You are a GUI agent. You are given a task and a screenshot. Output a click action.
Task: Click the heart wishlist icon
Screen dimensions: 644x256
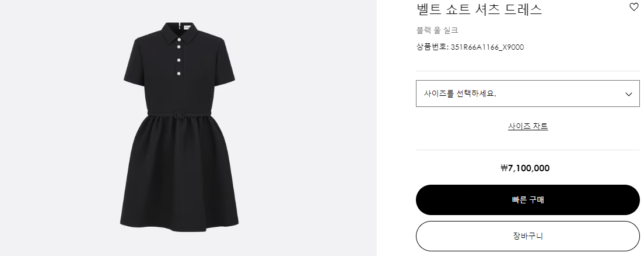pyautogui.click(x=633, y=7)
